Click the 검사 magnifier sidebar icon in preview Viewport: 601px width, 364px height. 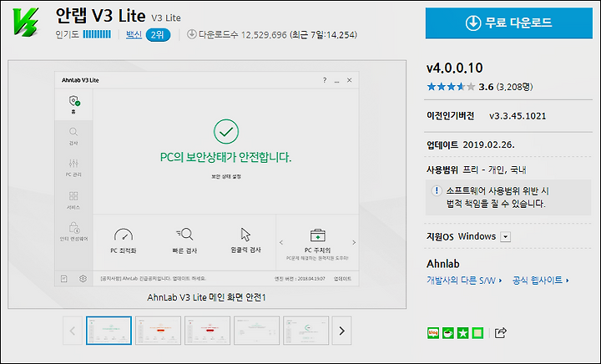click(x=73, y=132)
